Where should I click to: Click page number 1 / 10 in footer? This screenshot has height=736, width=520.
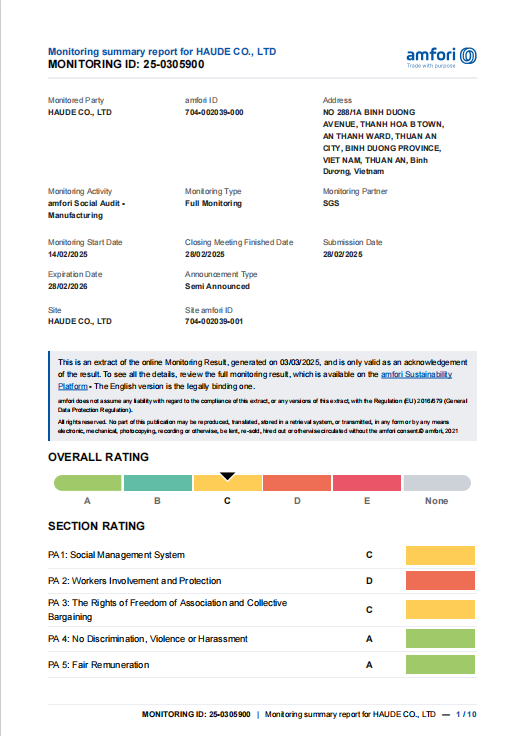466,714
